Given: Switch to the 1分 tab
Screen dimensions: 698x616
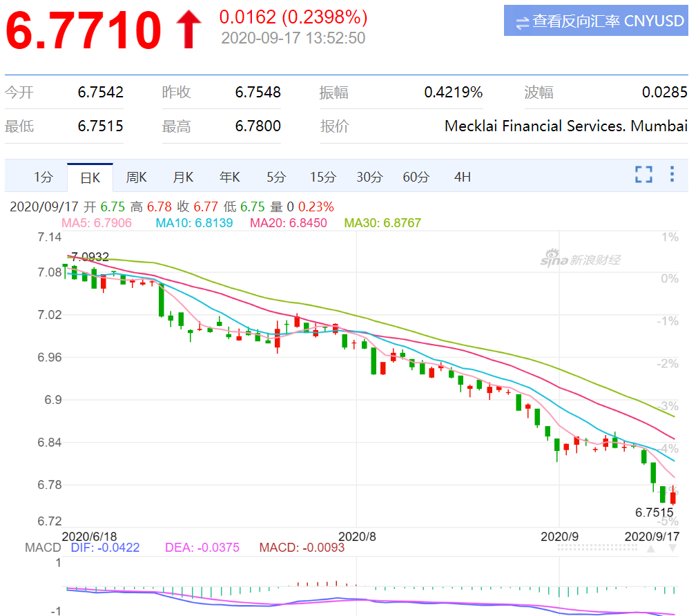Looking at the screenshot, I should point(43,177).
